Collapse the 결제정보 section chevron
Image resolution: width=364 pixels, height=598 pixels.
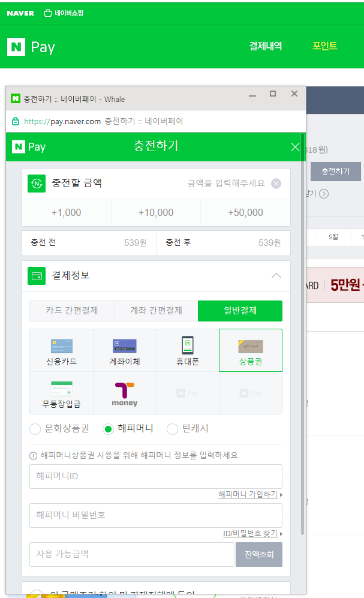(x=276, y=276)
